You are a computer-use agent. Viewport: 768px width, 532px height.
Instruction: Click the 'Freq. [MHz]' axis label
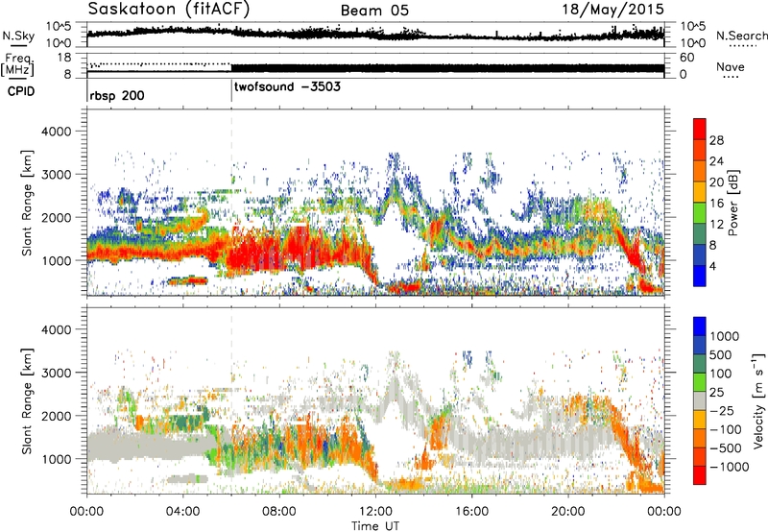coord(17,64)
